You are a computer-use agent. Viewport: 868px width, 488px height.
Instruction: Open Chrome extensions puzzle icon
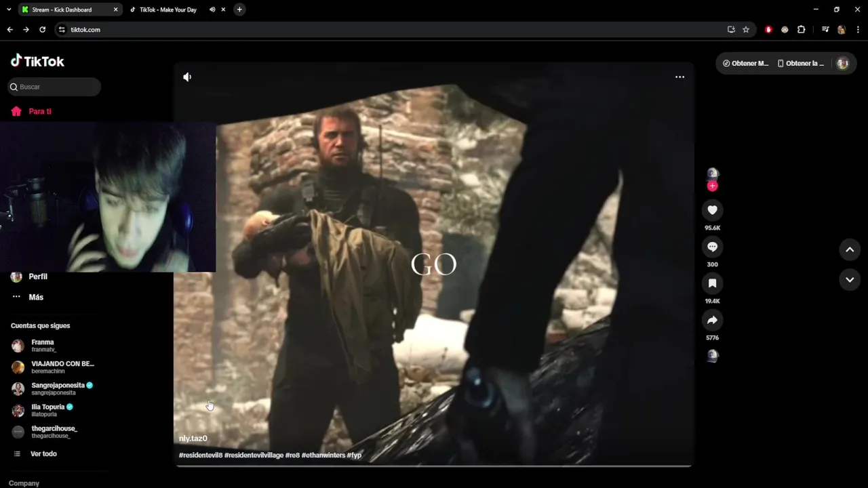coord(801,30)
